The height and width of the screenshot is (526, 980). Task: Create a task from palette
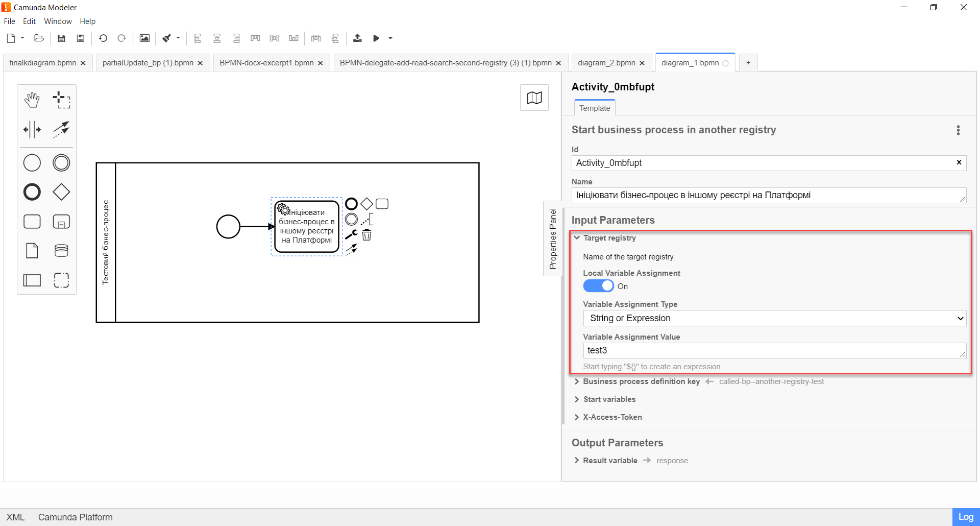32,222
